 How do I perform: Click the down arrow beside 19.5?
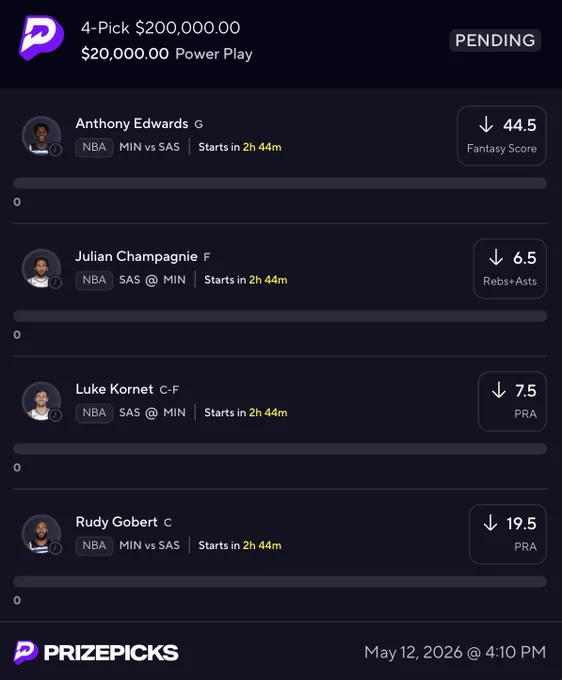pos(490,523)
